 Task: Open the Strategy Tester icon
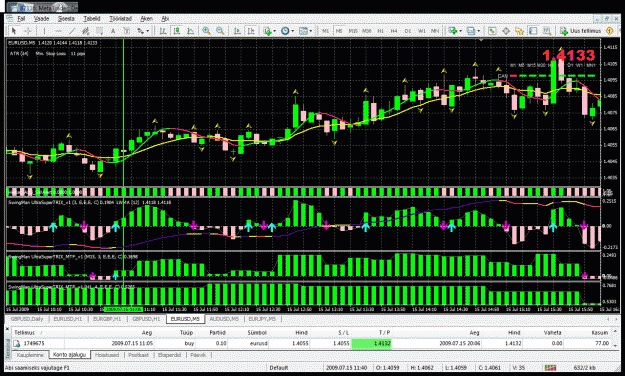pos(547,31)
